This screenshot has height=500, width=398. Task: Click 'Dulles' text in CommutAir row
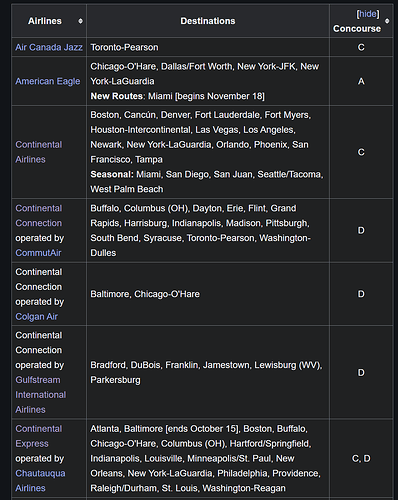103,253
